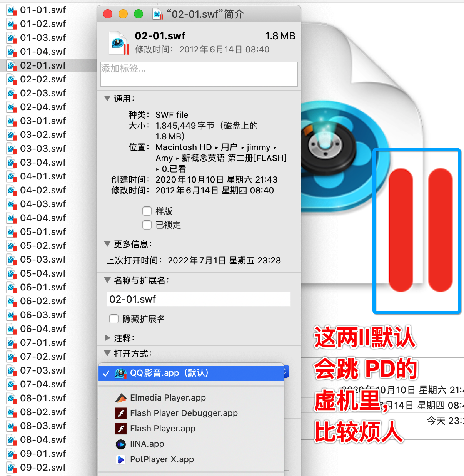Choose Flash Player Debugger.app from the list
This screenshot has width=464, height=476.
click(x=191, y=413)
